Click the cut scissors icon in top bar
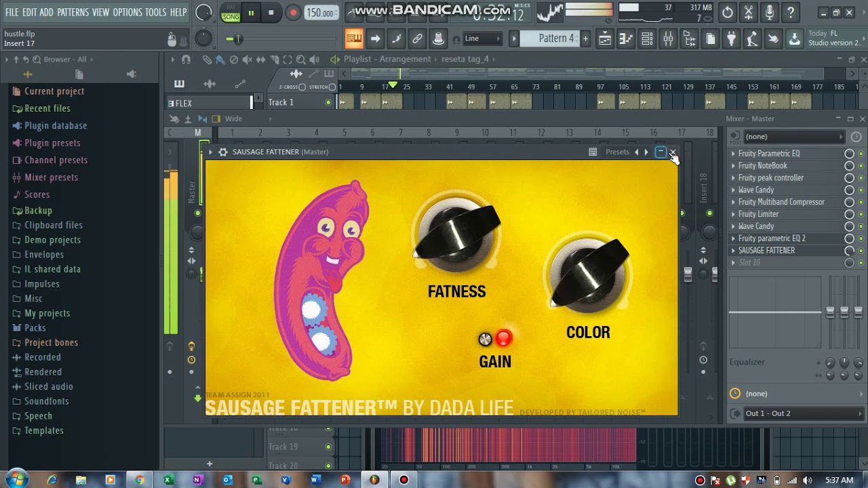 pos(749,12)
